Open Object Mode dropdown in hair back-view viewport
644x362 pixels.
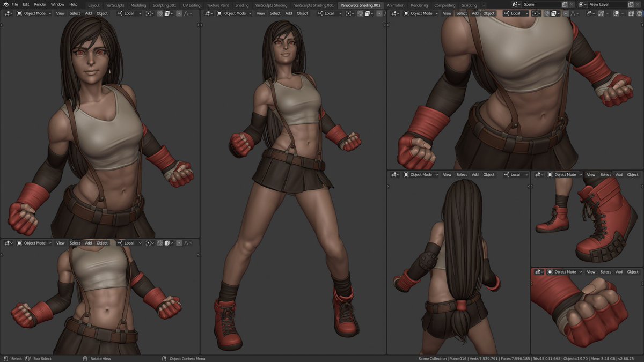point(421,174)
